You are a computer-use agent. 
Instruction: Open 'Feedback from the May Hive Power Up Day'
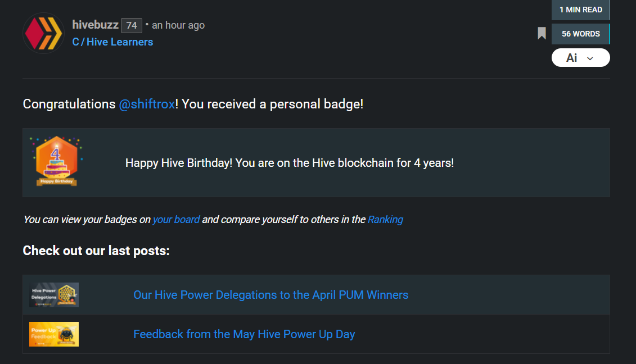(244, 334)
